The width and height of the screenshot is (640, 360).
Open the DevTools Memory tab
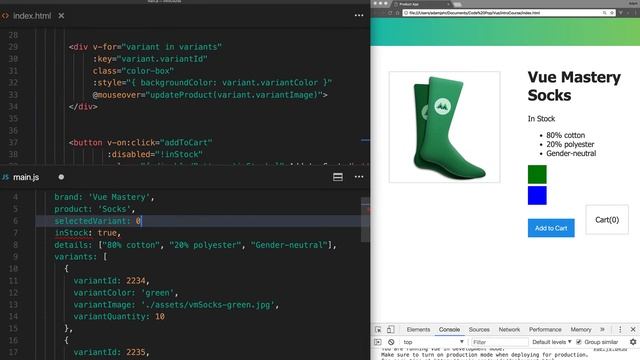pos(581,329)
